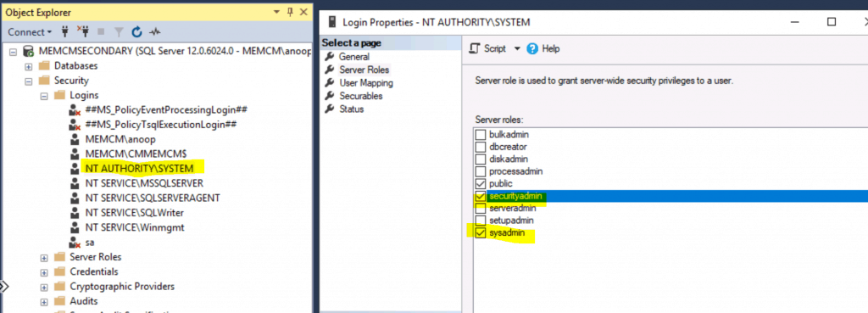868x313 pixels.
Task: Expand the Server Roles folder
Action: click(44, 257)
